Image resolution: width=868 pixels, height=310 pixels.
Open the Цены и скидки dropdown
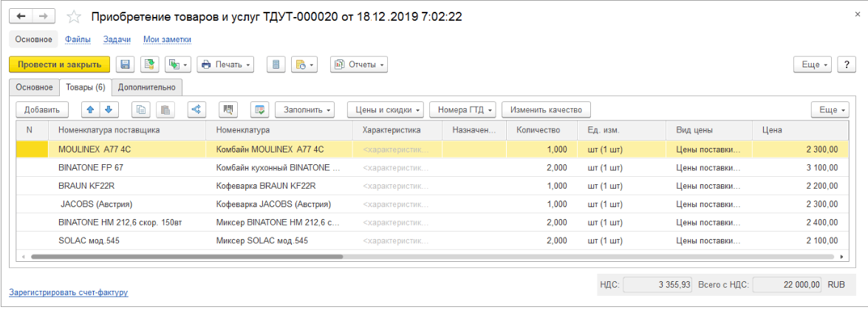(385, 109)
